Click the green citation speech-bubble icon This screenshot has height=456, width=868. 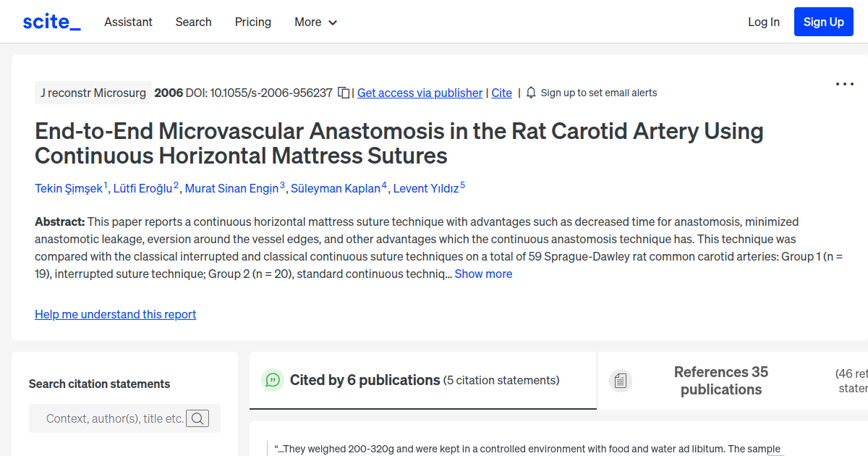[273, 379]
